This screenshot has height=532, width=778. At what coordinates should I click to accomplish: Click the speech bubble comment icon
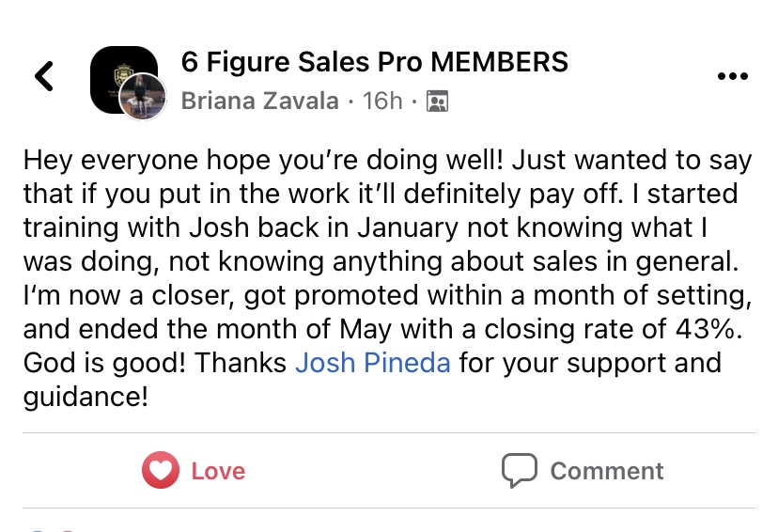tap(519, 470)
